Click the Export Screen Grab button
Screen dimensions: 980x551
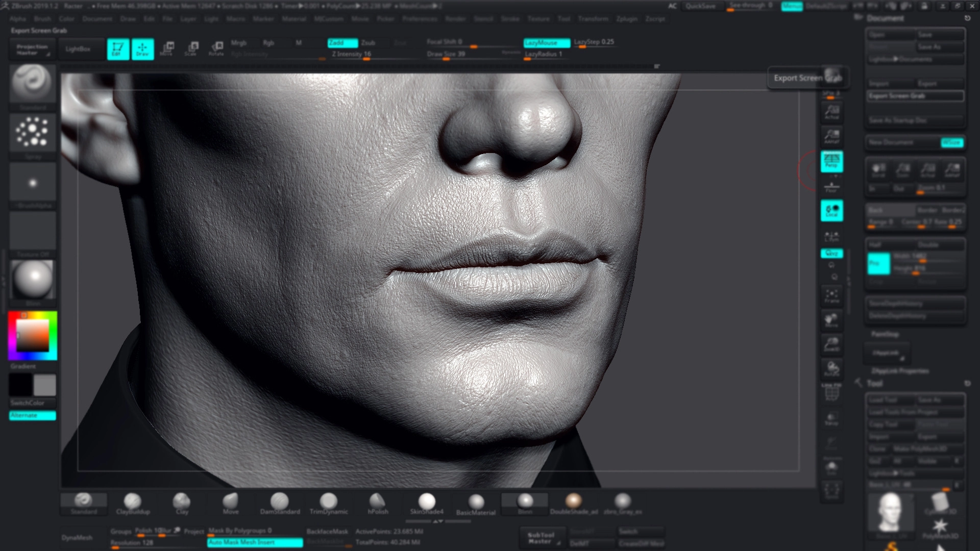[915, 96]
